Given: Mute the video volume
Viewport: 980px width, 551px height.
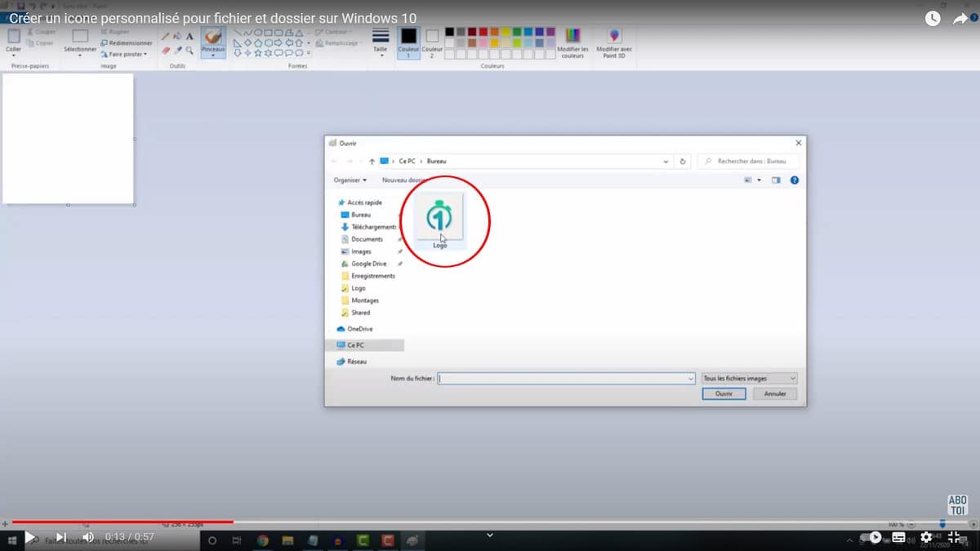Looking at the screenshot, I should [88, 537].
